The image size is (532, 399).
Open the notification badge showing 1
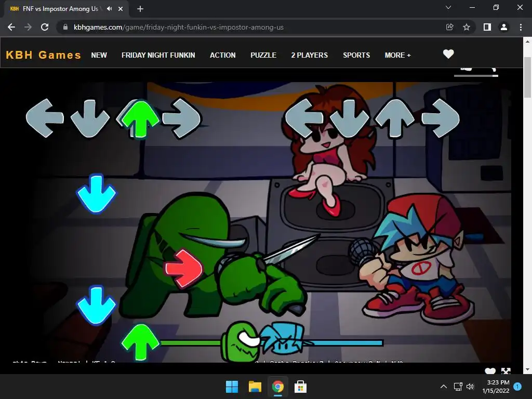click(x=517, y=387)
